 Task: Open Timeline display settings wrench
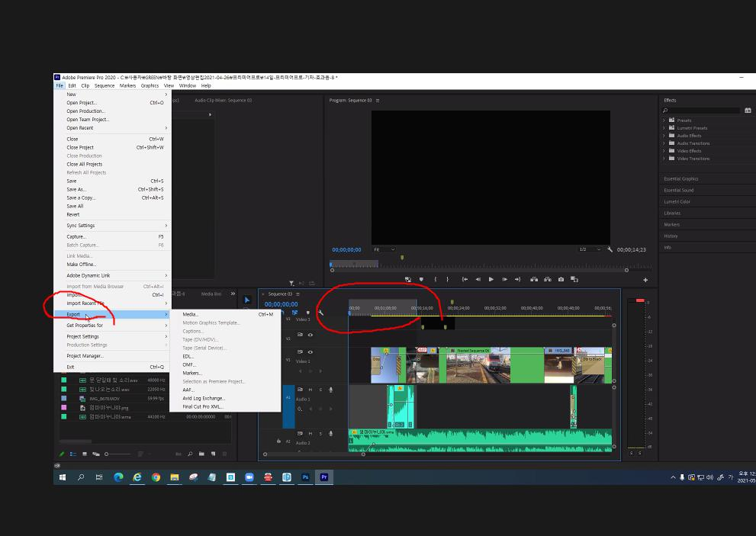320,313
